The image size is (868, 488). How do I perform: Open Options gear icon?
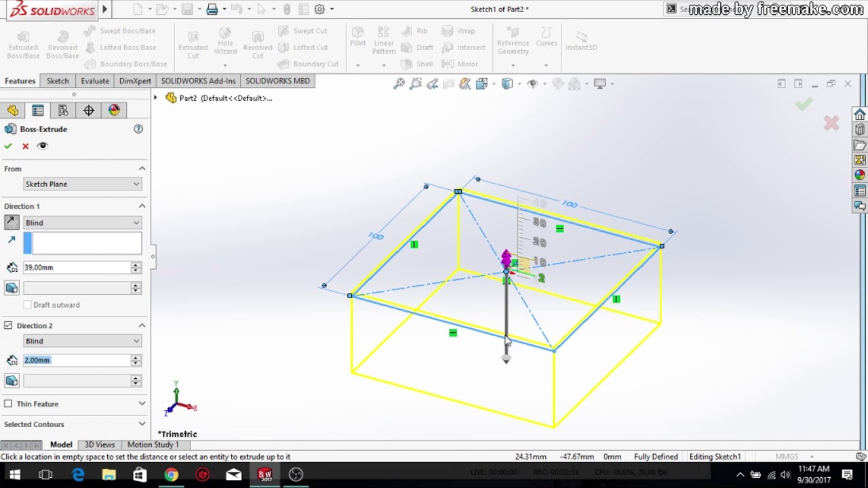click(x=319, y=9)
